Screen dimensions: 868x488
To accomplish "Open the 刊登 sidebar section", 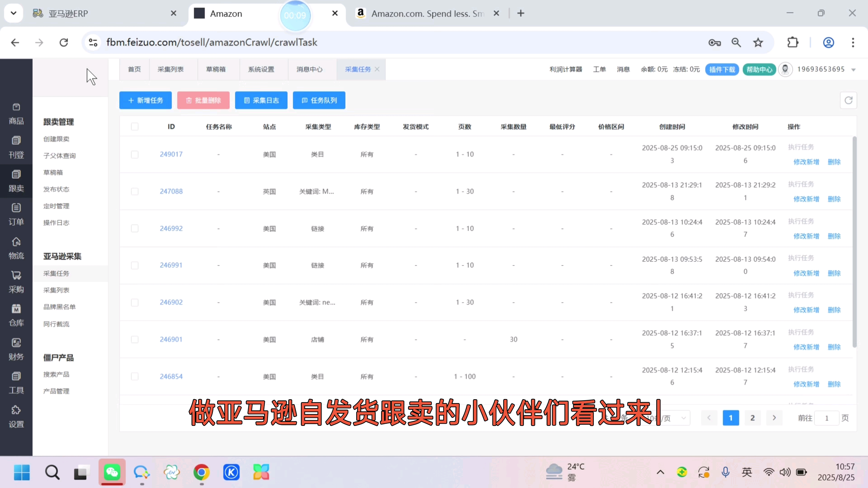I will pos(16,148).
